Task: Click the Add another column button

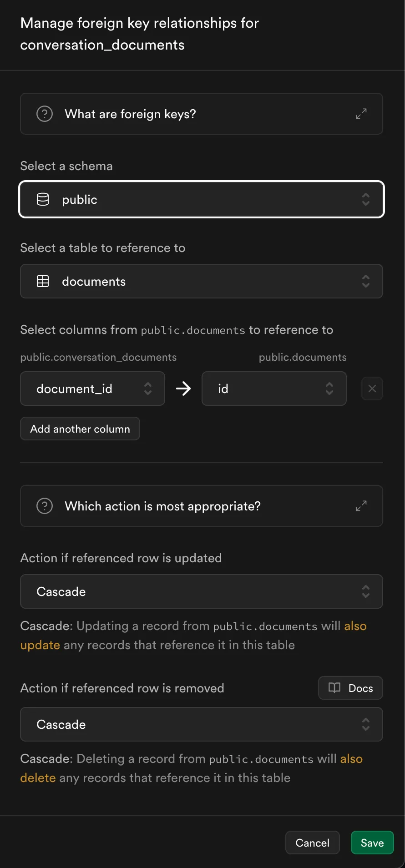Action: point(80,429)
